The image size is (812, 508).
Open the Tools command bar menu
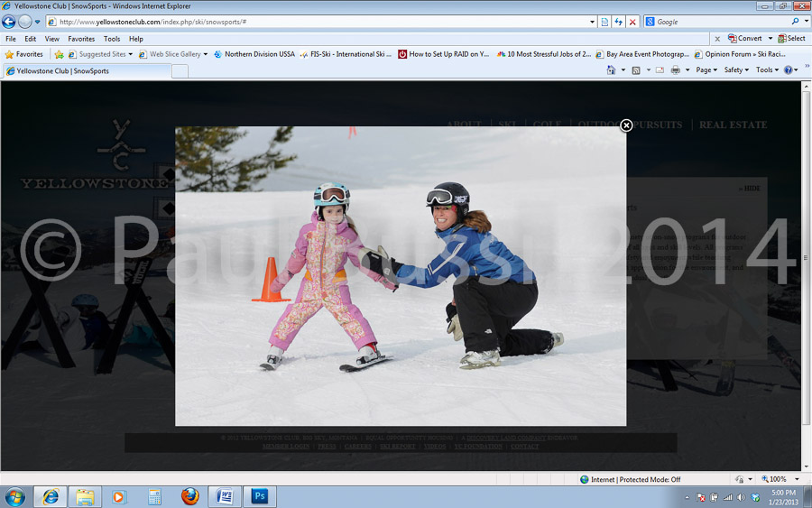tap(767, 69)
